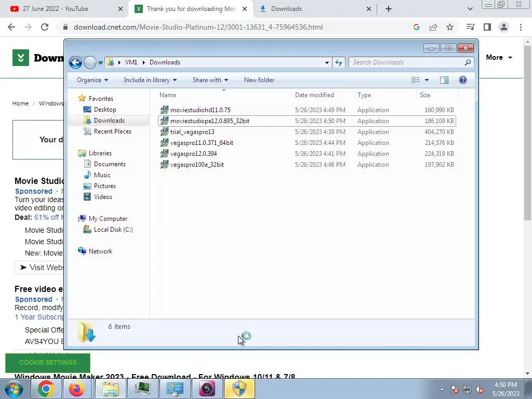Open the Documents library
532x399 pixels.
pos(110,164)
